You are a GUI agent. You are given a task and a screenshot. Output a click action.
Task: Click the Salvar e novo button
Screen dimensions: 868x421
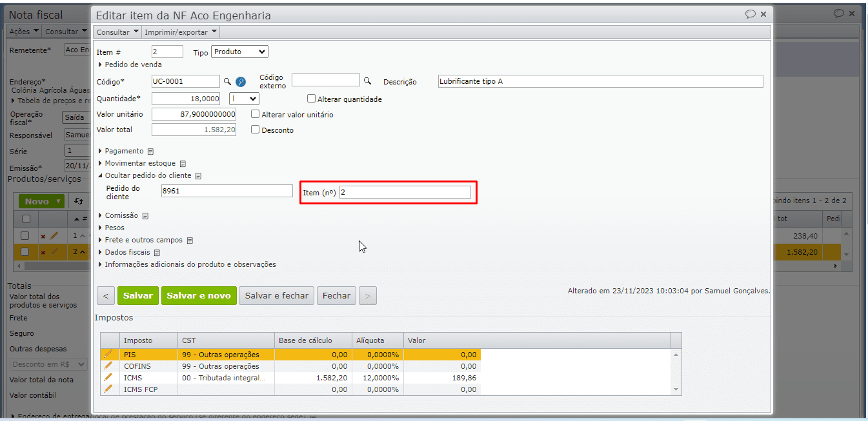(x=198, y=295)
